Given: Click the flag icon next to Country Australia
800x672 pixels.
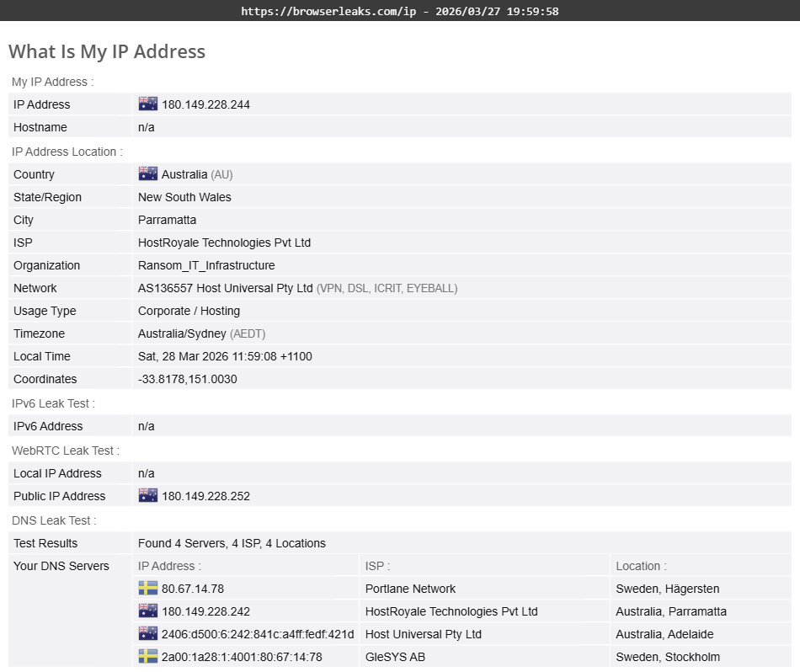Looking at the screenshot, I should pos(147,173).
